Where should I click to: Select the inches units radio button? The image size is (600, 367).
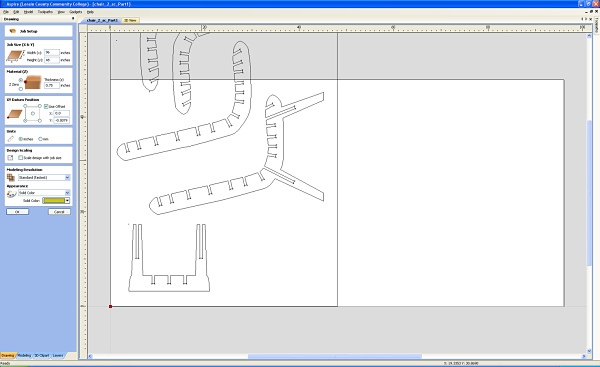tap(21, 139)
